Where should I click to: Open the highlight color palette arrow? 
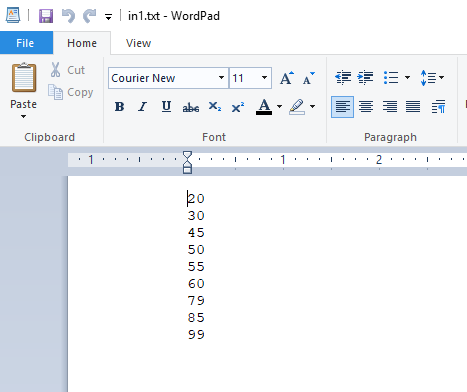coord(312,107)
